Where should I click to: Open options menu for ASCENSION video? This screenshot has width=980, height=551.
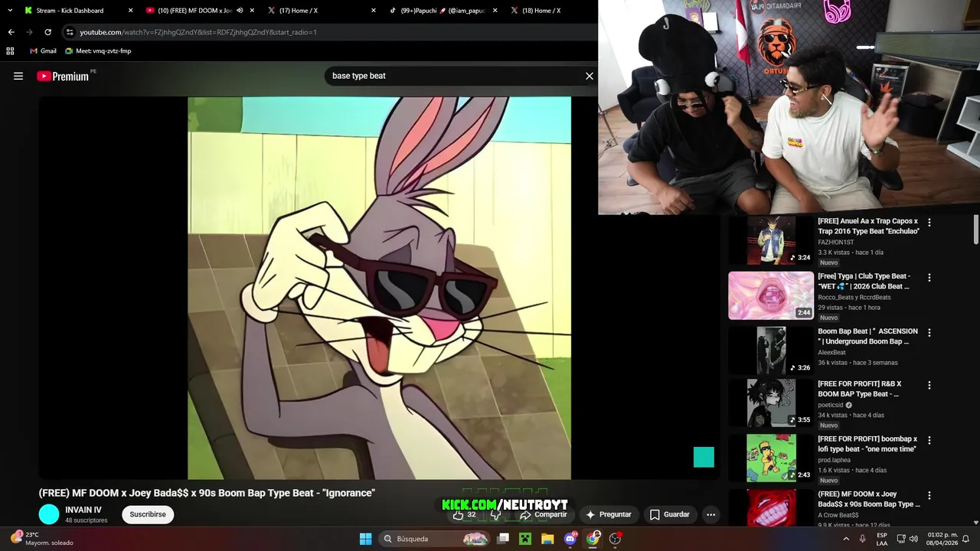(x=929, y=333)
